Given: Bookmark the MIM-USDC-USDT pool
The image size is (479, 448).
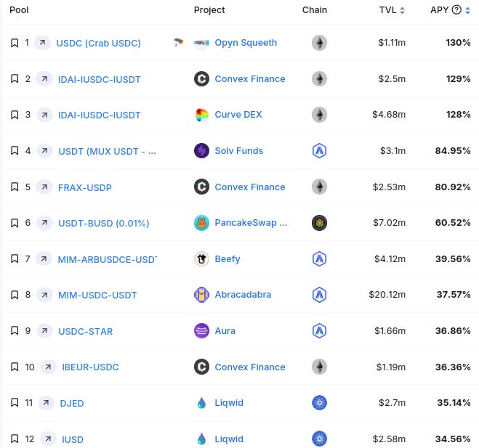Looking at the screenshot, I should [x=15, y=295].
